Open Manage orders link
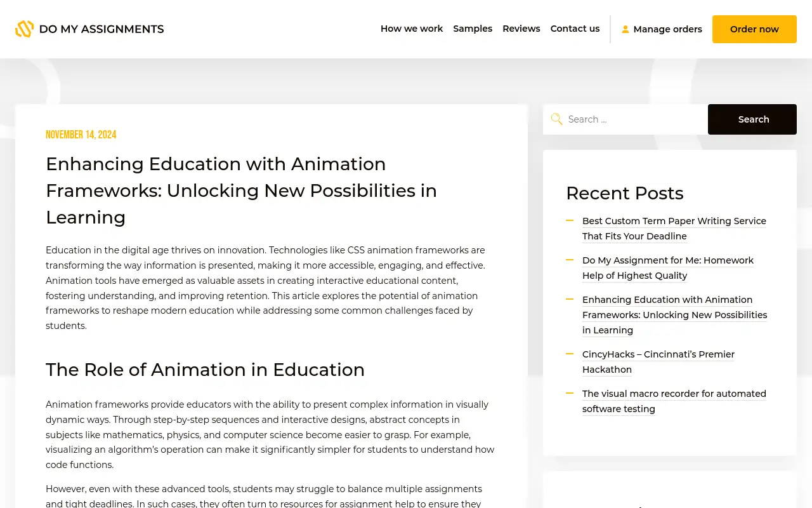This screenshot has width=812, height=508. tap(662, 29)
